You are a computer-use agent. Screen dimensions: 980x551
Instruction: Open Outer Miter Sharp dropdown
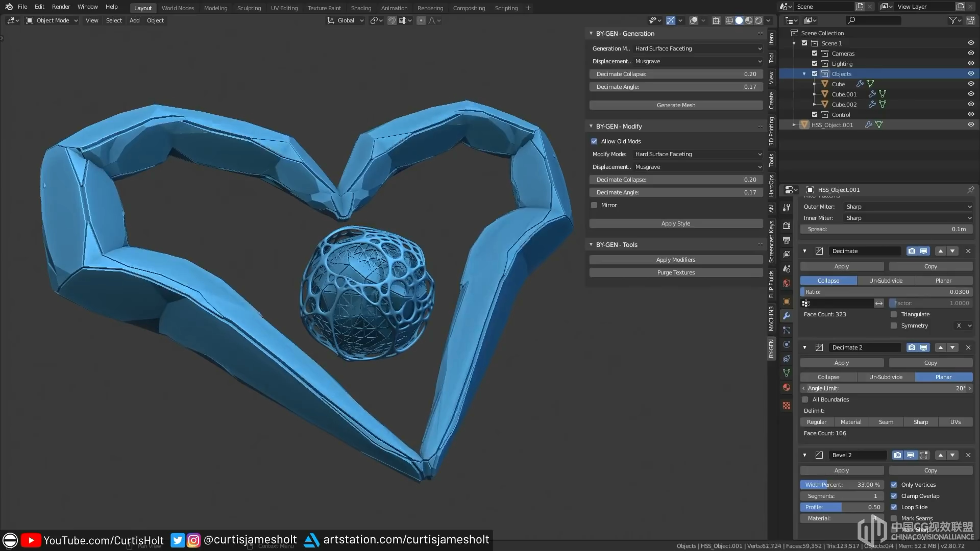(x=908, y=207)
